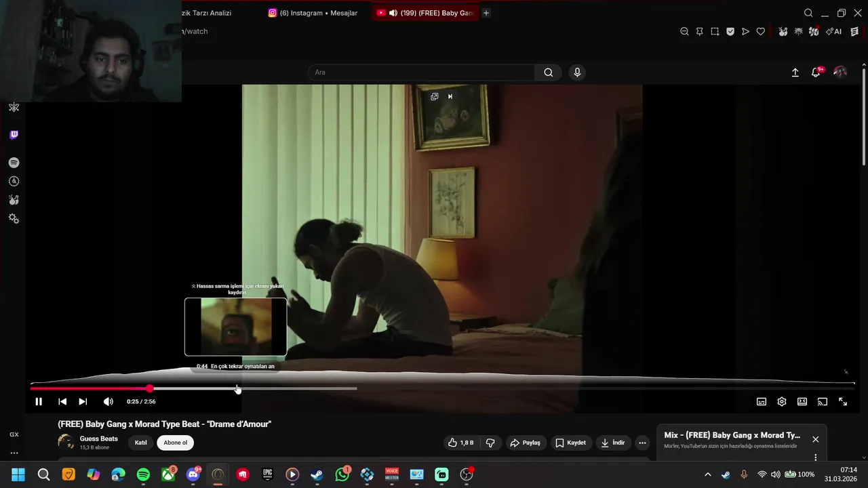Click the skip icon atop the video

[x=450, y=96]
